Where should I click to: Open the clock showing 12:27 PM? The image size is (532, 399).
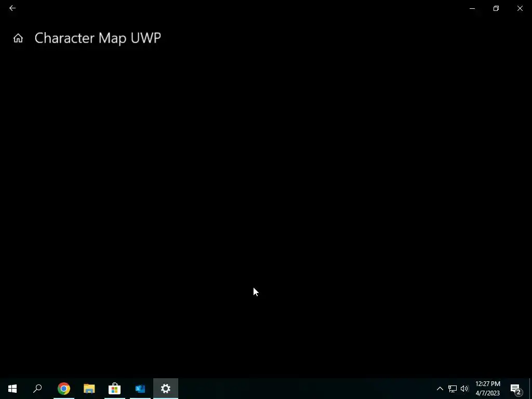point(488,389)
